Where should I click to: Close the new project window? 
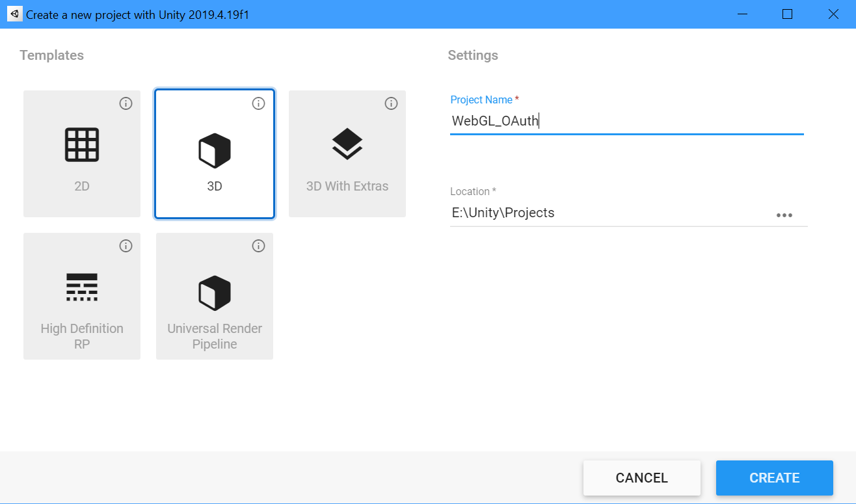[833, 14]
